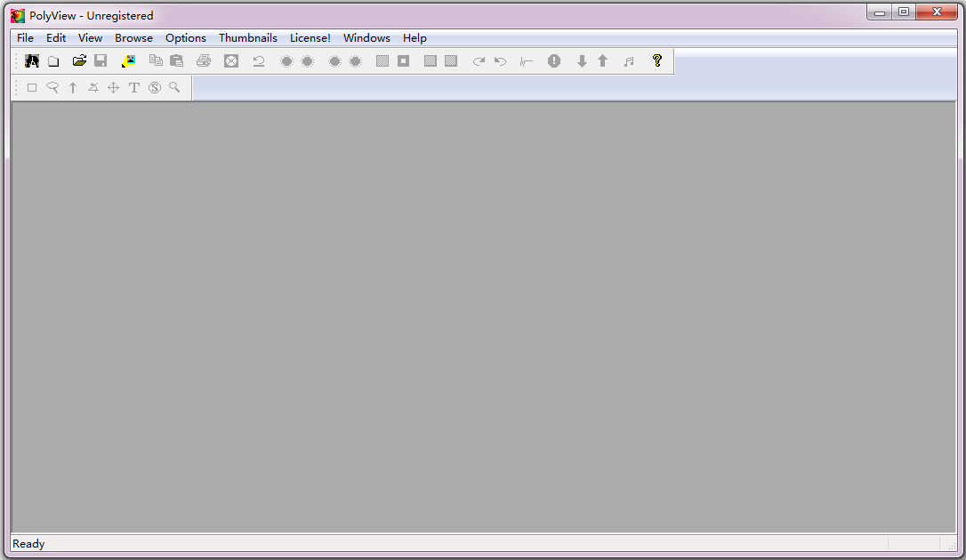
Task: Click the dog picture icon in toolbar
Action: [x=32, y=61]
